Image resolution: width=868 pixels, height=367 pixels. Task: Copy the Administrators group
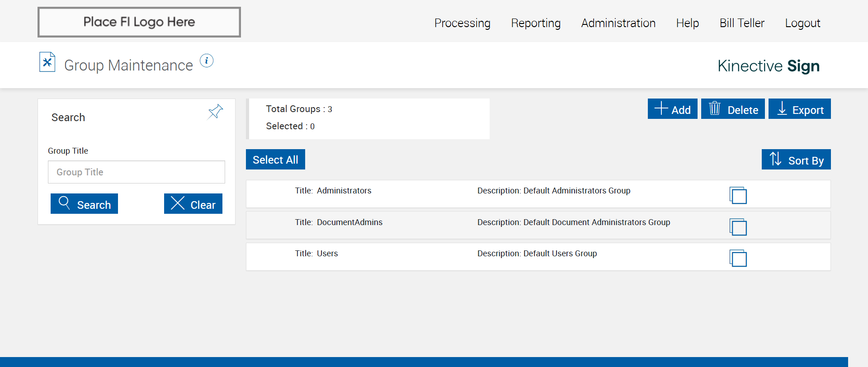[x=738, y=195]
